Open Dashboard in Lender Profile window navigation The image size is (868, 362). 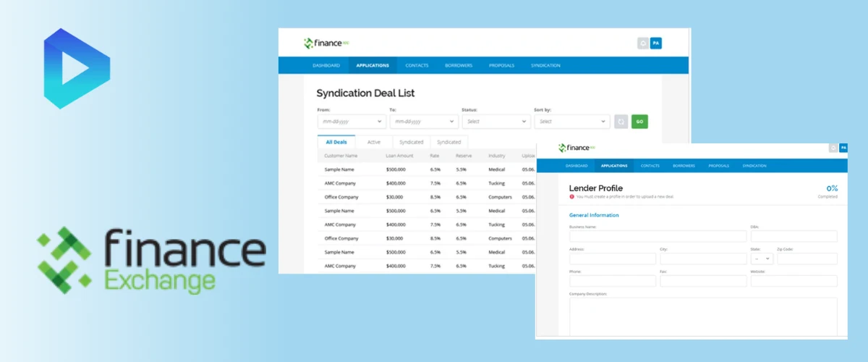[x=576, y=166]
